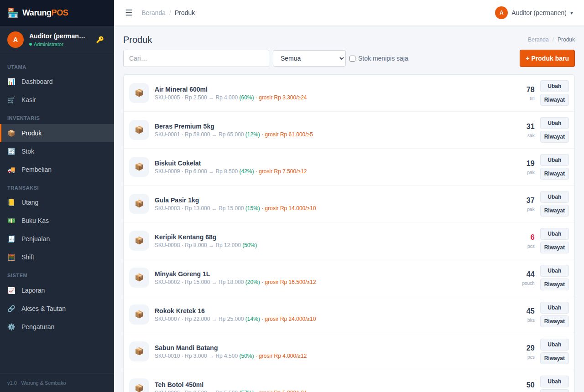Click the v1.0 Warung & Sembako footer
Image resolution: width=584 pixels, height=392 pixels.
pos(36,383)
